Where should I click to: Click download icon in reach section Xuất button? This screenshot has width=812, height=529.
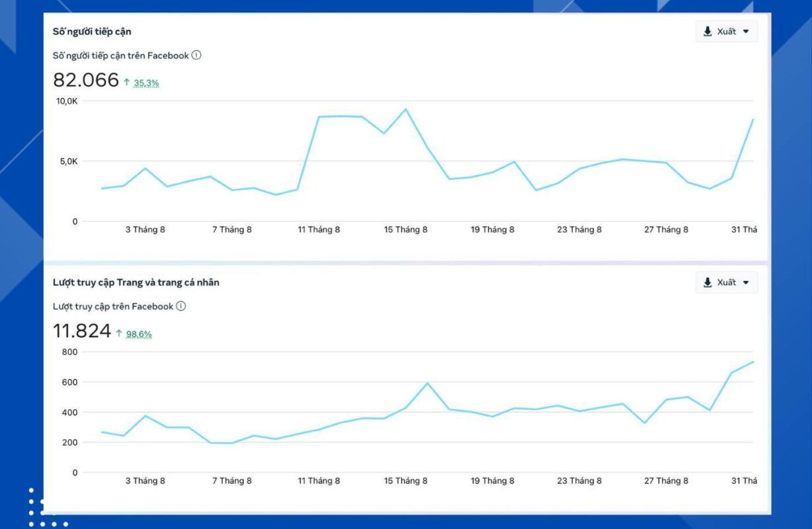pos(708,31)
